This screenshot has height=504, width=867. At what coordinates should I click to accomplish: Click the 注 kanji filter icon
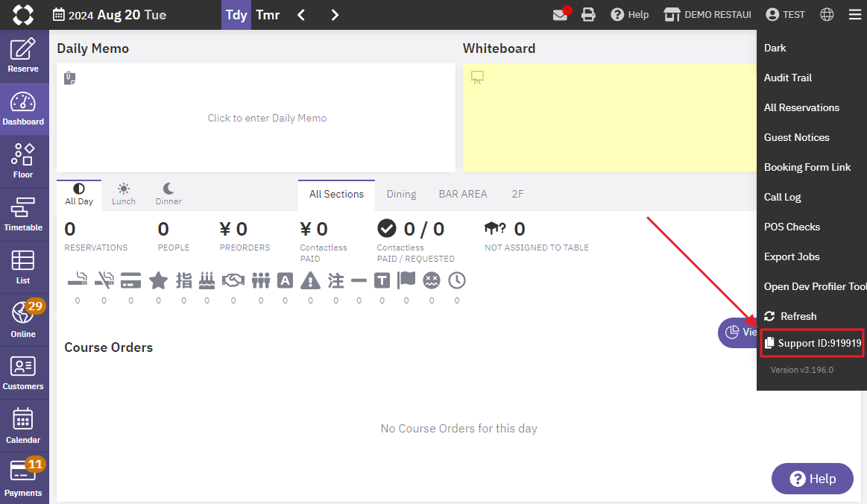(x=335, y=280)
